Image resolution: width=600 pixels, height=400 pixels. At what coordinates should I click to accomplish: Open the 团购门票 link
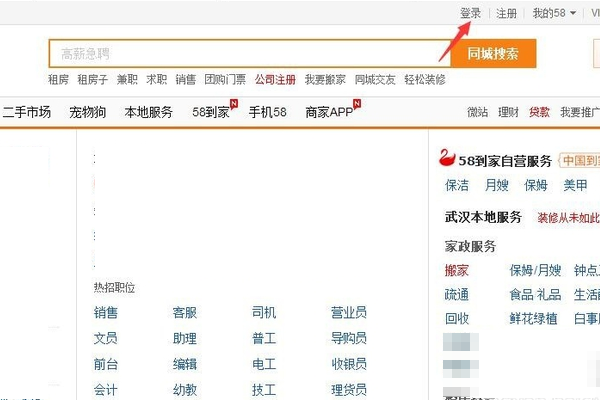225,80
